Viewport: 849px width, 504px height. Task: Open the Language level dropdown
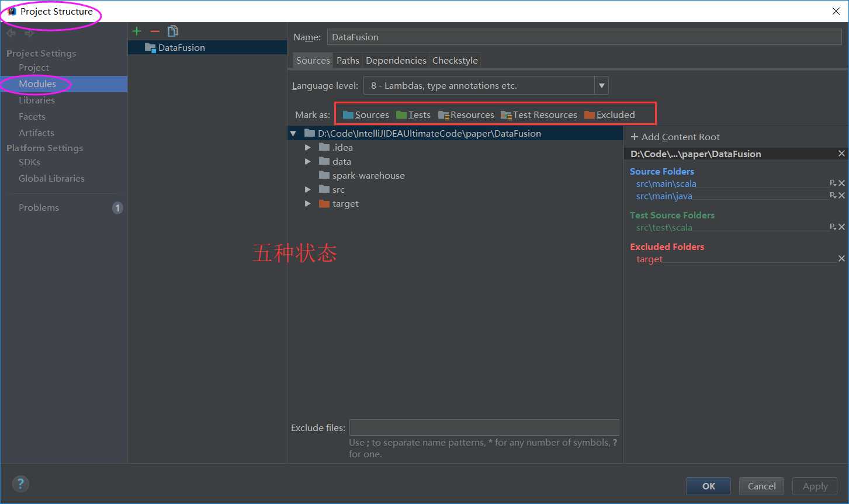tap(601, 85)
